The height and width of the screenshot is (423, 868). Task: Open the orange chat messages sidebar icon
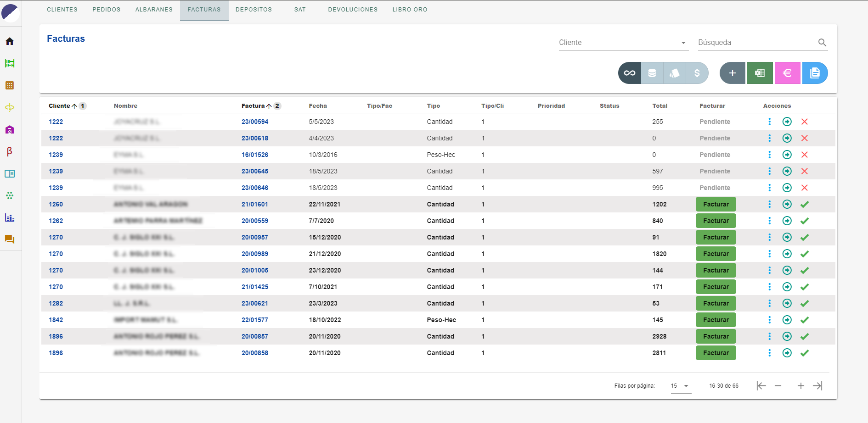(x=10, y=239)
